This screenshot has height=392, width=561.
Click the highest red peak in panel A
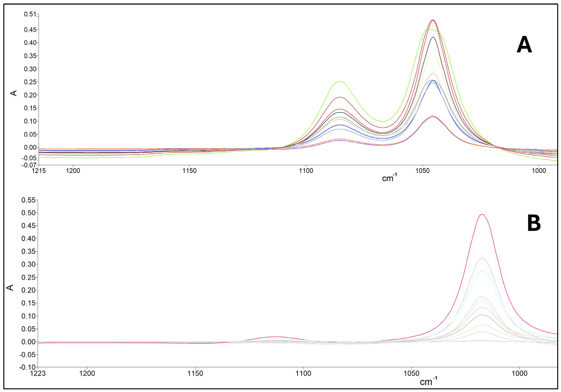pos(433,20)
